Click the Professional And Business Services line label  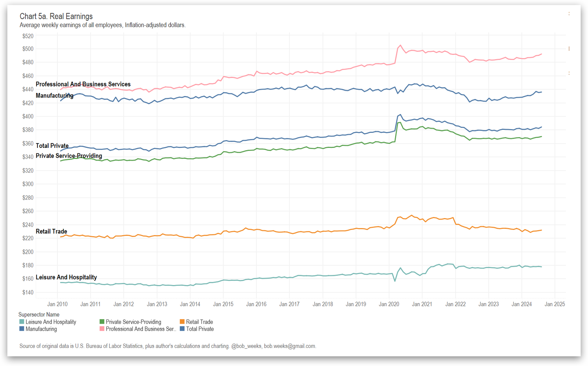click(x=83, y=84)
